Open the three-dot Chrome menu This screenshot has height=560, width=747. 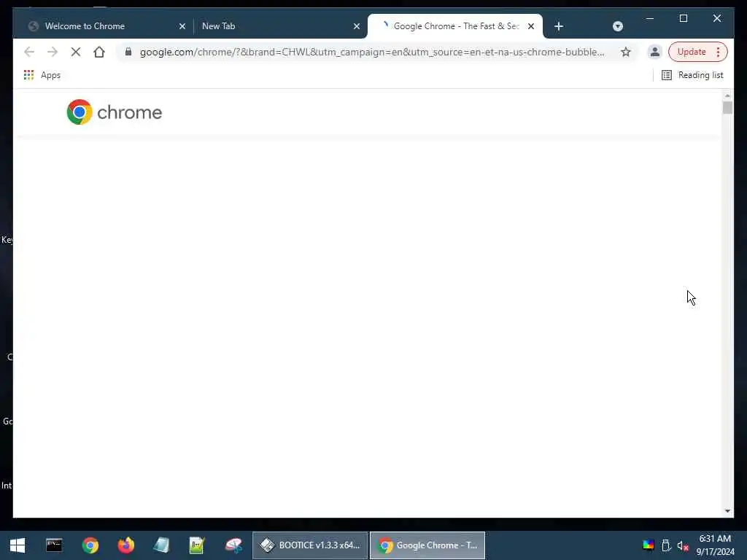tap(718, 52)
